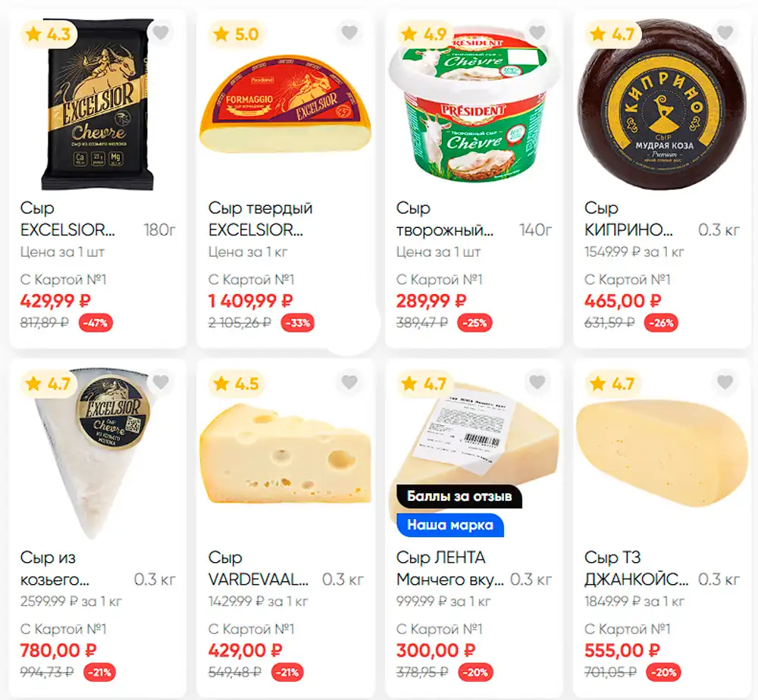Viewport: 758px width, 700px height.
Task: Tap heart icon on President Chèvre cheese card
Action: click(x=537, y=33)
